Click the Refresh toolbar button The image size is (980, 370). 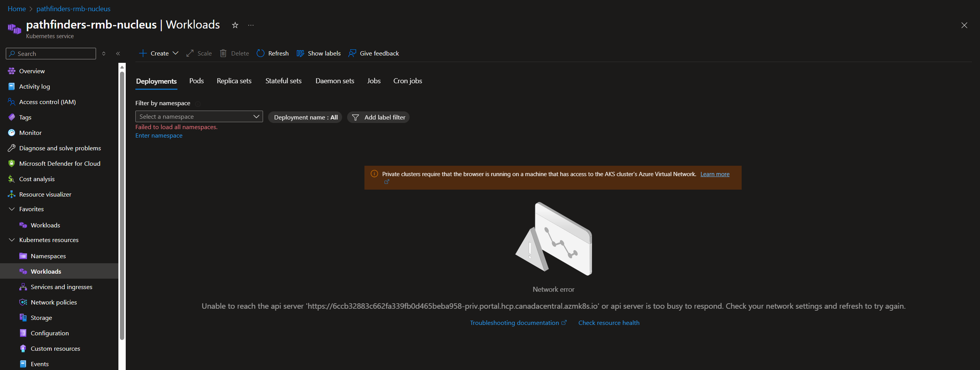tap(273, 53)
